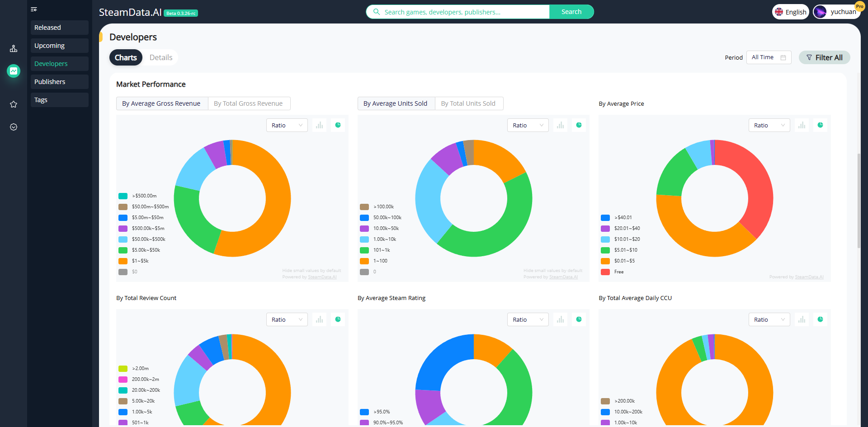868x427 pixels.
Task: Toggle to By Total Gross Revenue
Action: [249, 103]
